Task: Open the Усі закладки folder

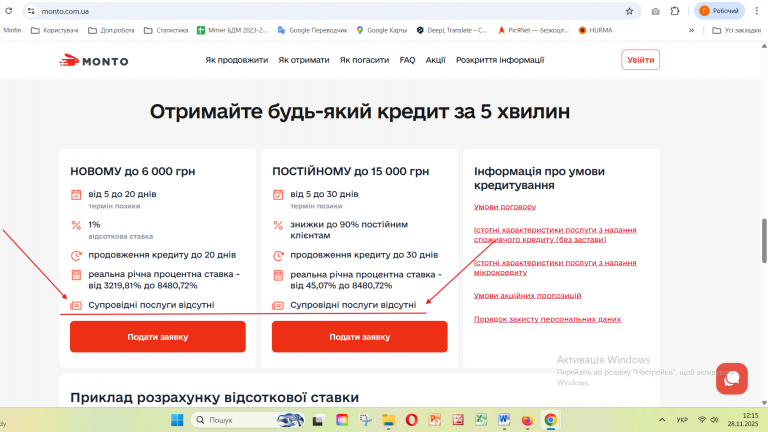Action: (x=737, y=30)
